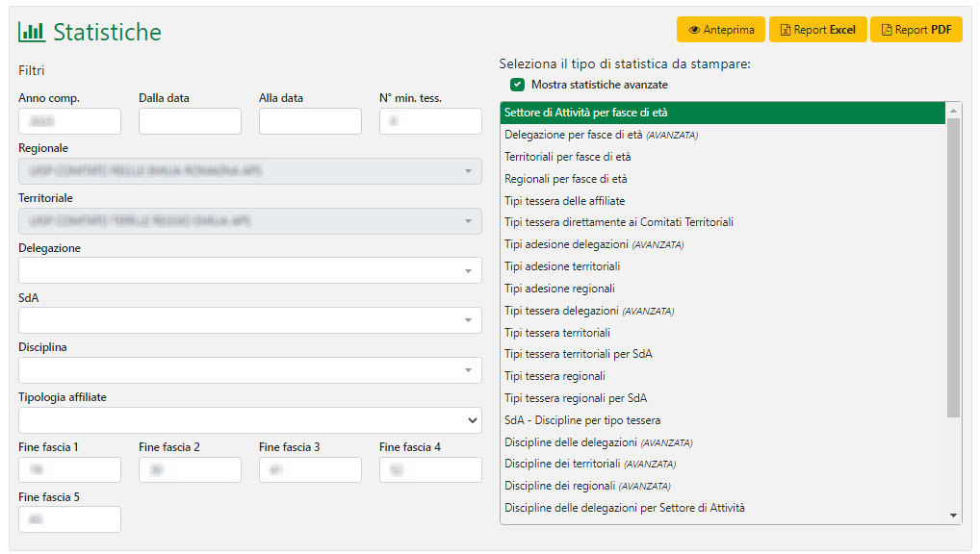
Task: Click scroll down arrow of statistics list
Action: coord(954,516)
